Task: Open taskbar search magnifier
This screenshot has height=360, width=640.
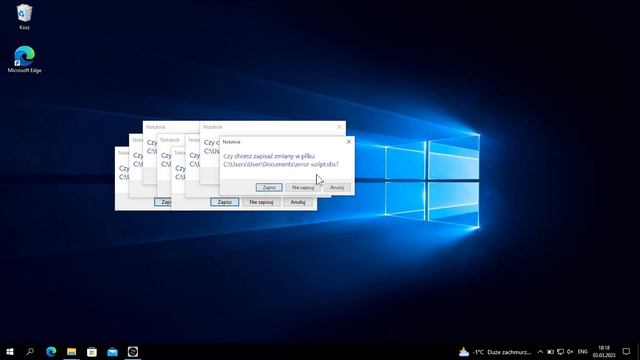Action: [x=30, y=351]
